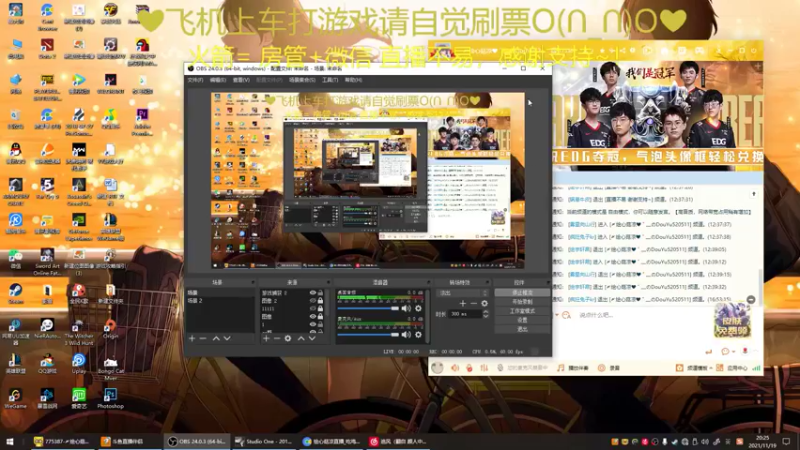Open the emoji picker in the chat window
The width and height of the screenshot is (800, 450).
(x=725, y=351)
